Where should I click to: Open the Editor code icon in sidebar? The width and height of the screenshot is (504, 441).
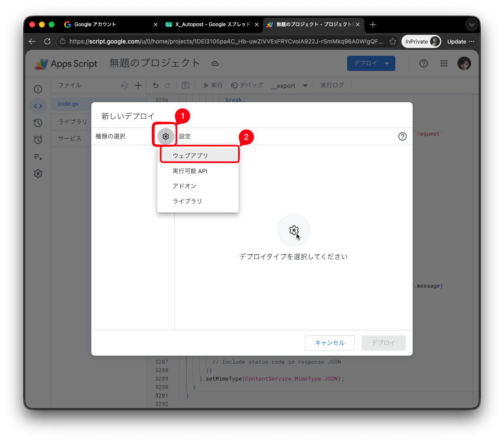pos(38,106)
